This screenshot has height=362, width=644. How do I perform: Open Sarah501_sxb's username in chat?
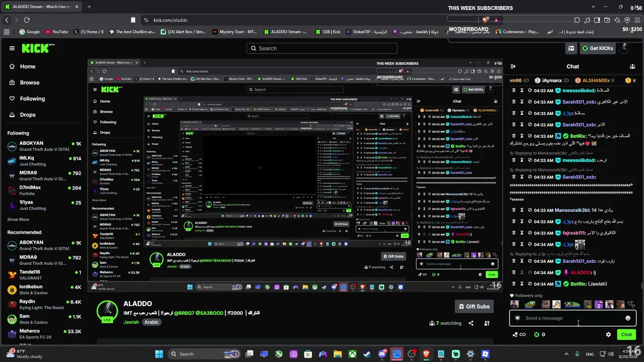pyautogui.click(x=579, y=102)
